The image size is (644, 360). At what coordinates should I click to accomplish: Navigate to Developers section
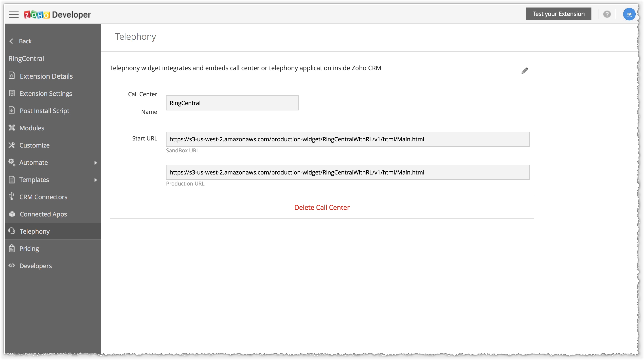point(35,265)
